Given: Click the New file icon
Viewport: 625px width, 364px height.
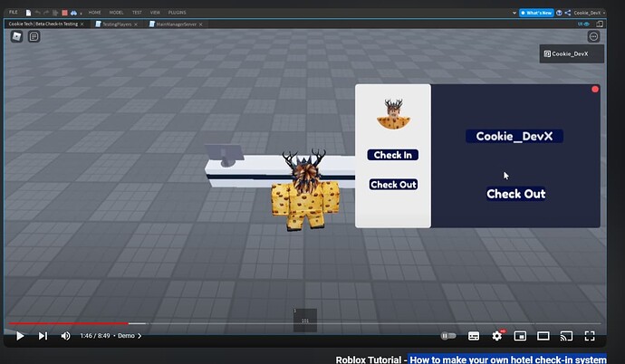Looking at the screenshot, I should [x=28, y=13].
